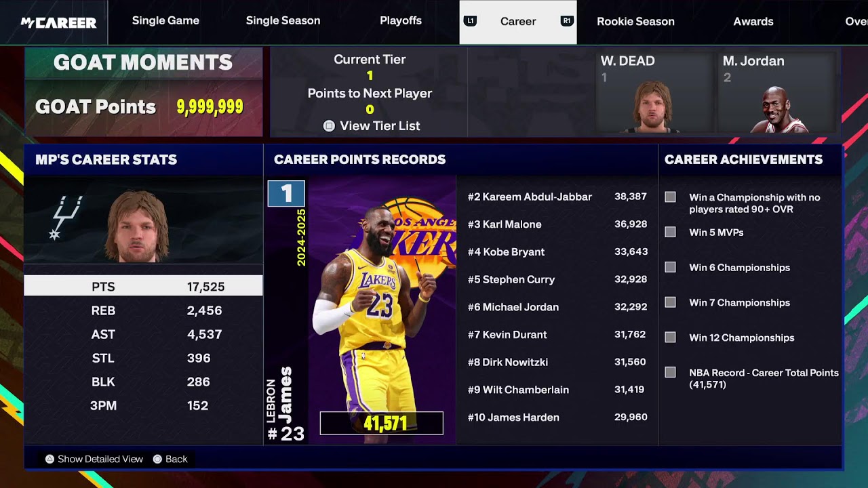Select the STL 396 stat row
This screenshot has height=488, width=868.
pyautogui.click(x=143, y=358)
